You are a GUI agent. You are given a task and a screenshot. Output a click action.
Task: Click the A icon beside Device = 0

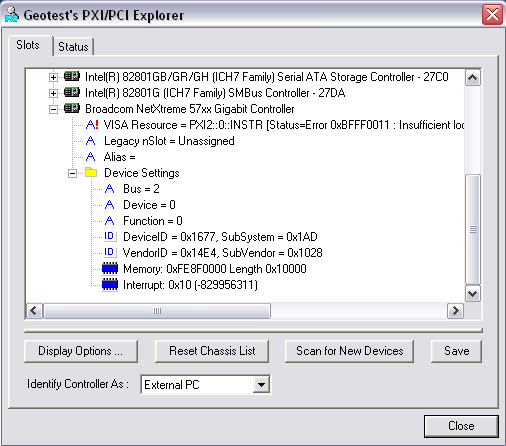(109, 205)
